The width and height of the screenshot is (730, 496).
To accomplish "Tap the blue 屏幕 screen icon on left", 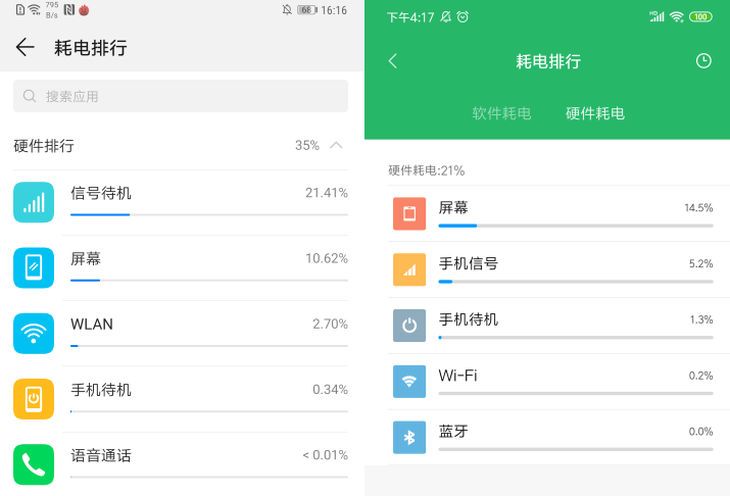I will [x=34, y=268].
